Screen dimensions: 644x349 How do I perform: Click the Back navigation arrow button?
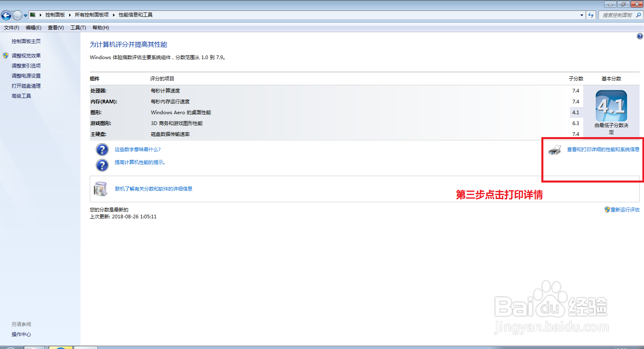pyautogui.click(x=6, y=15)
